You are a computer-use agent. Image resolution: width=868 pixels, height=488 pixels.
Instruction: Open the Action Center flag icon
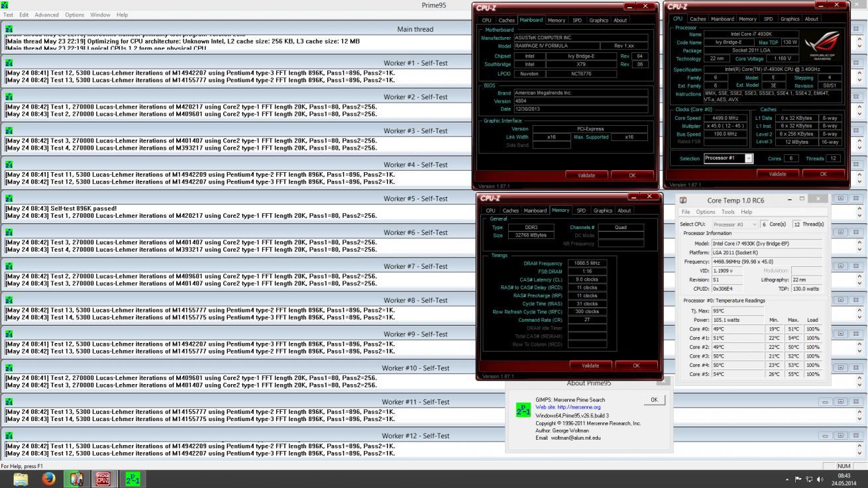tap(798, 479)
